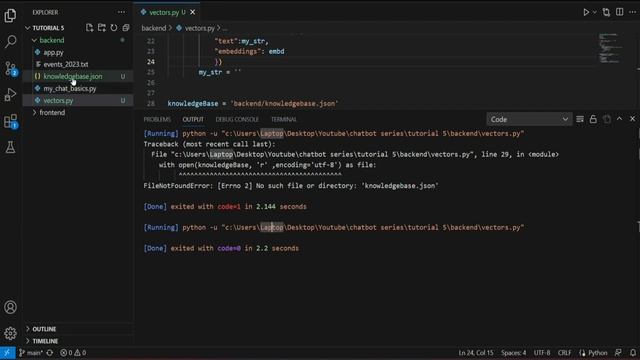The height and width of the screenshot is (360, 640).
Task: Change line endings via CRLF
Action: click(x=564, y=353)
